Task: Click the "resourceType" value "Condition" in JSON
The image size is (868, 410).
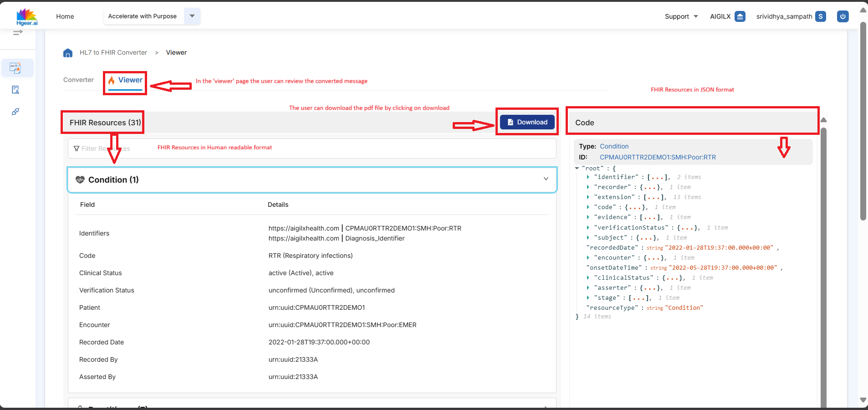Action: [x=684, y=308]
